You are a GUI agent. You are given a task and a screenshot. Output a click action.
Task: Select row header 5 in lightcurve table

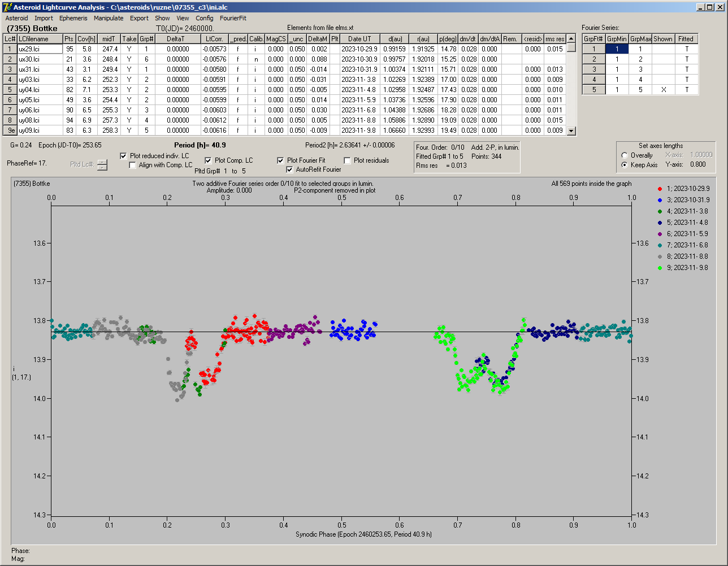pos(10,90)
